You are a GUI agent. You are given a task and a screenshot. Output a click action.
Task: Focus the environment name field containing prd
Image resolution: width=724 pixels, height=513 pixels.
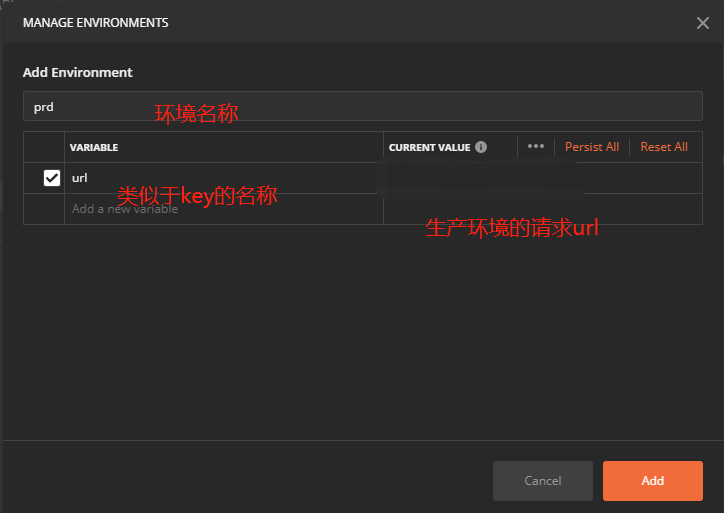pos(360,106)
